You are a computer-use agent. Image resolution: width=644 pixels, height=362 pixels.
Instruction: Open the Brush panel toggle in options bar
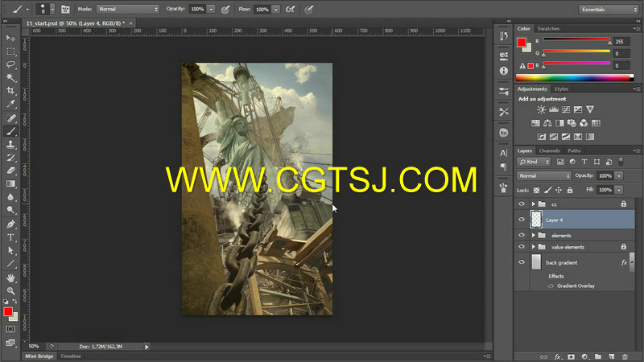[x=65, y=9]
